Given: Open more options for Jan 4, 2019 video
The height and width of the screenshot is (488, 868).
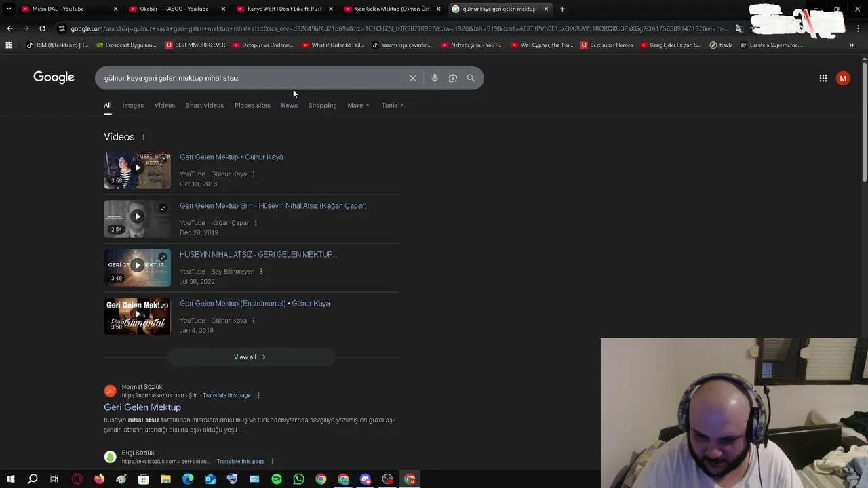Looking at the screenshot, I should click(254, 321).
